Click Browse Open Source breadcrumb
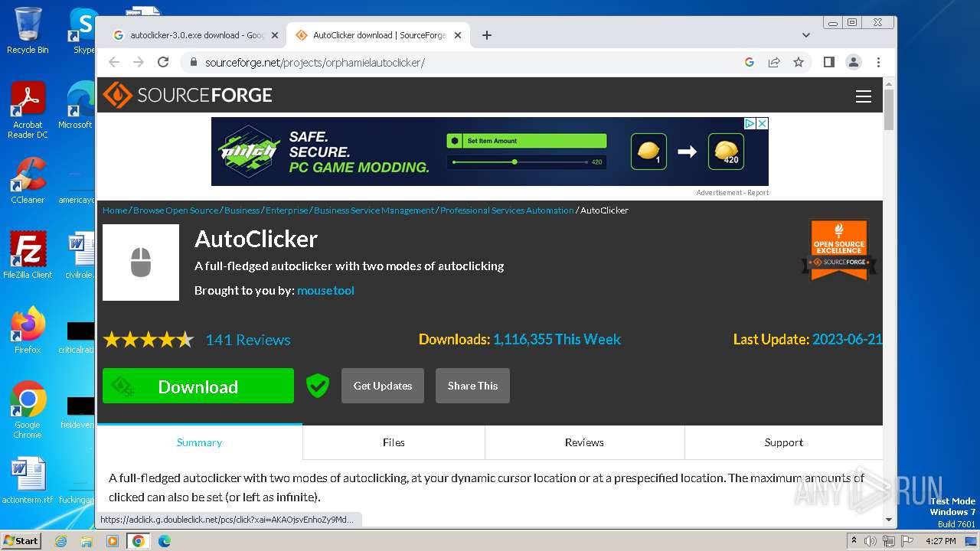Viewport: 980px width, 551px height. (176, 210)
